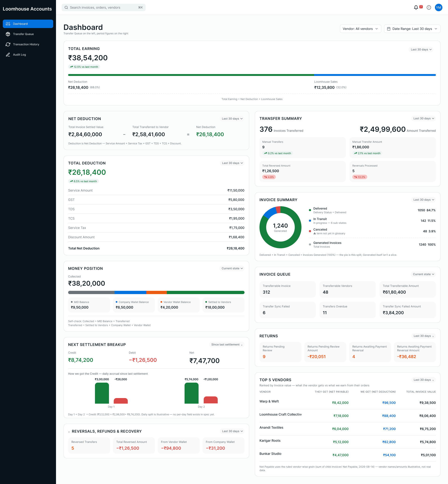The height and width of the screenshot is (484, 448).
Task: Go to Dashboard in sidebar
Action: coord(28,24)
